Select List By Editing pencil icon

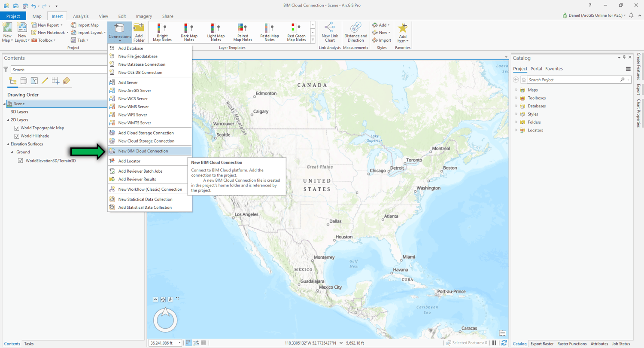tap(45, 81)
